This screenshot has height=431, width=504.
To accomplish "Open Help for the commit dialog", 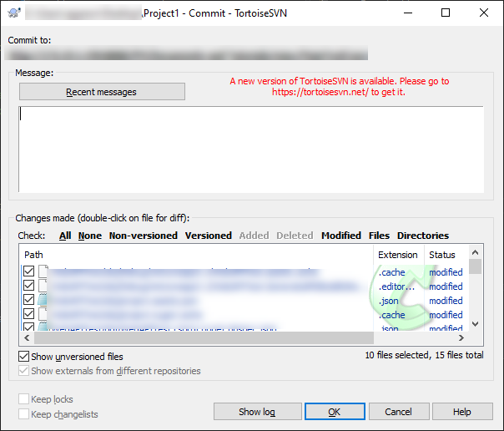I will [x=462, y=412].
